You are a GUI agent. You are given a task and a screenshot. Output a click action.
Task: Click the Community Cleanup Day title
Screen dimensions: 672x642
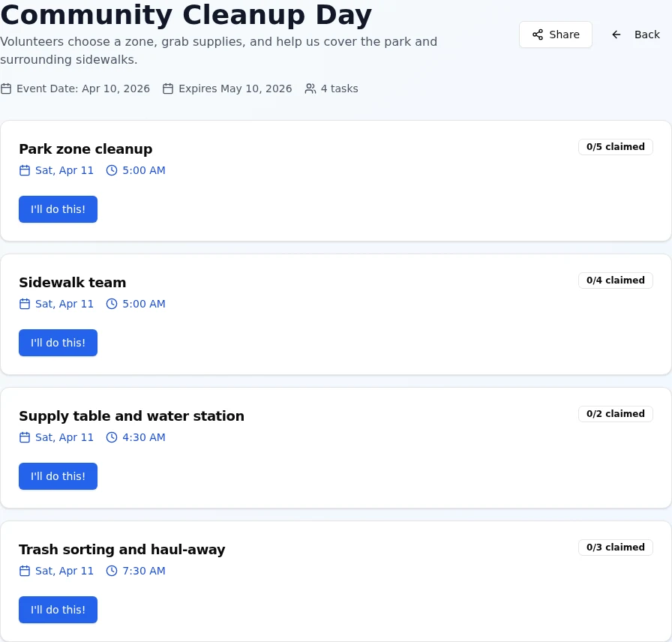(186, 15)
